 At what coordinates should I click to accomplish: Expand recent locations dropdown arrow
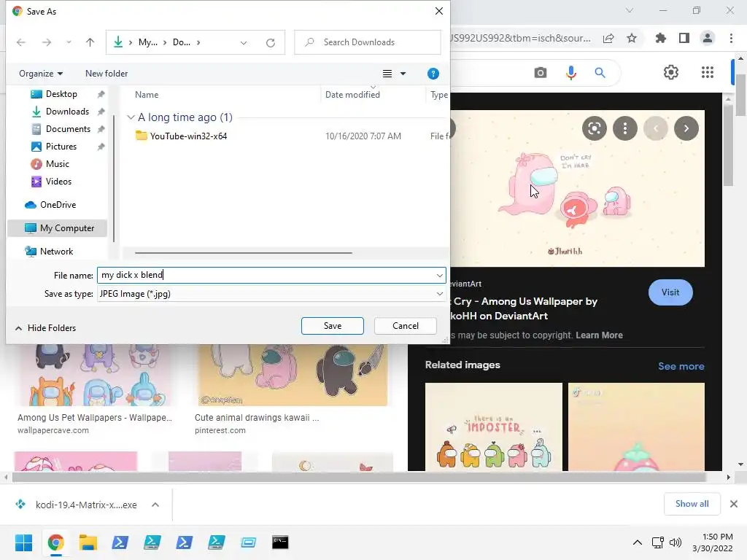tap(69, 42)
